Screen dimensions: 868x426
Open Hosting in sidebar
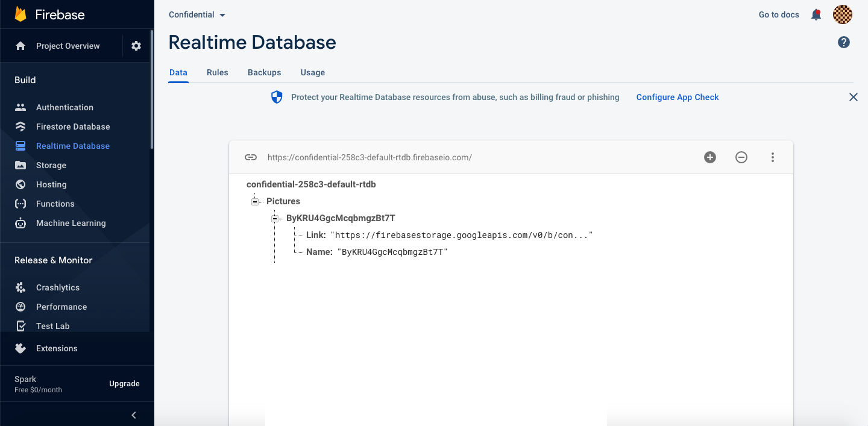[51, 184]
